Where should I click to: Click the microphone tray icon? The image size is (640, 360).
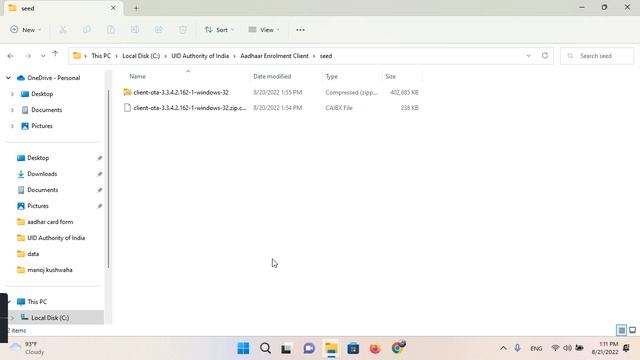518,348
